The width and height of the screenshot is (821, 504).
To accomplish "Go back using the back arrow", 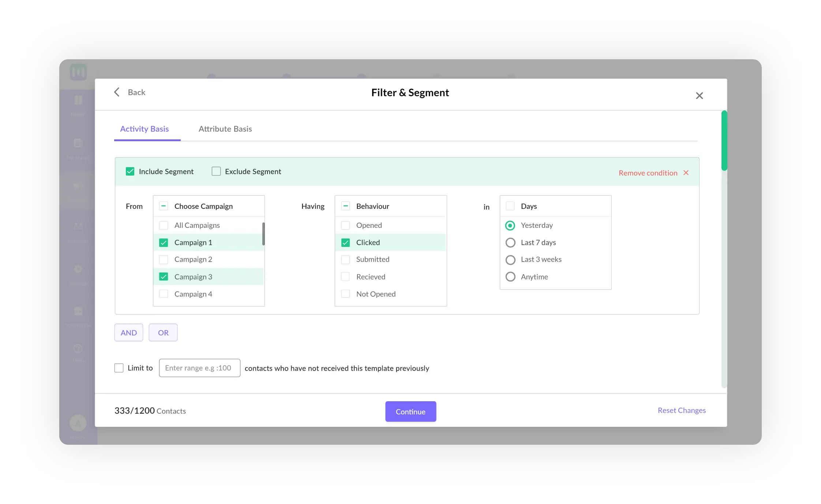I will tap(117, 92).
